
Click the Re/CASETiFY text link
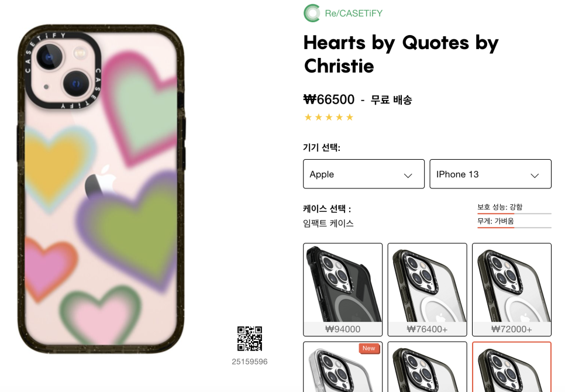tap(353, 13)
